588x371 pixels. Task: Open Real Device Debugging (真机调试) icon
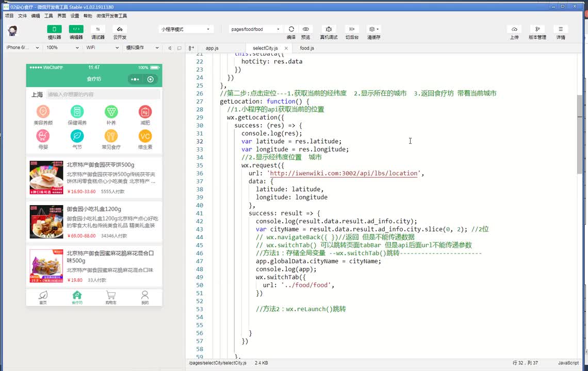(x=329, y=29)
